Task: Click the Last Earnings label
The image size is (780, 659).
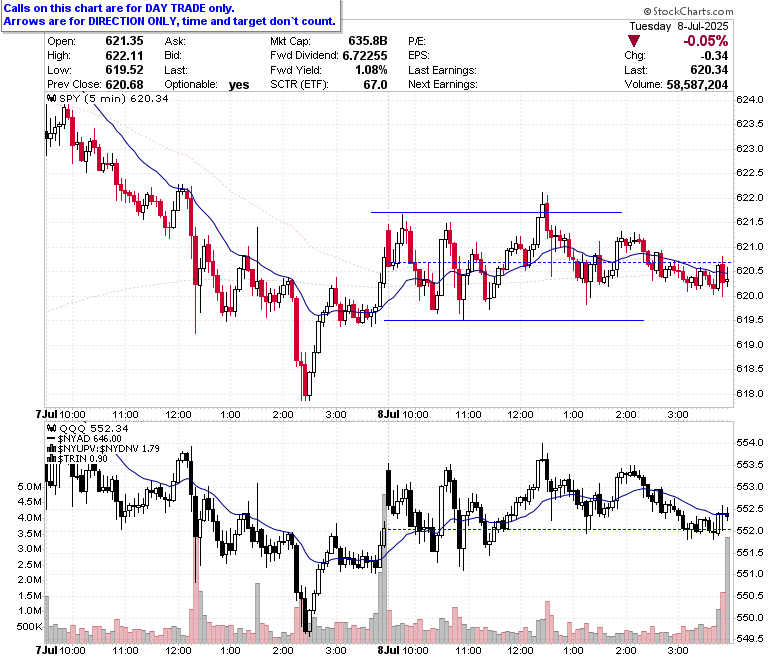Action: pyautogui.click(x=442, y=70)
